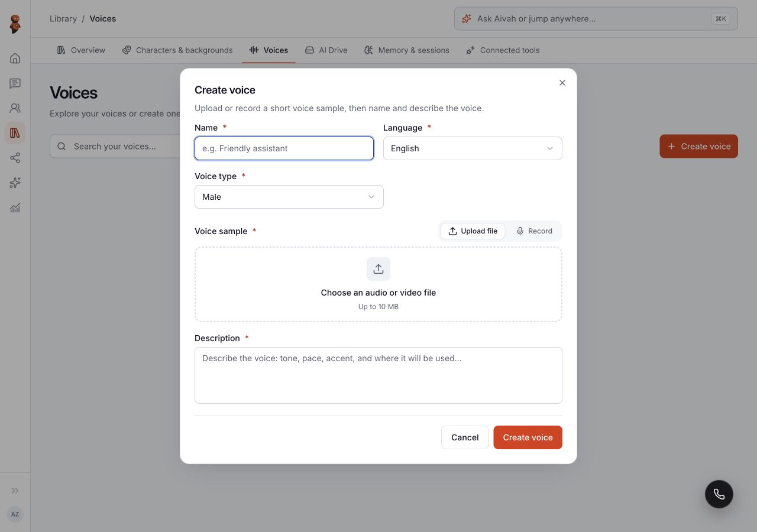Click the Aivah sparkle icon in search bar
The image size is (757, 532).
[x=467, y=18]
